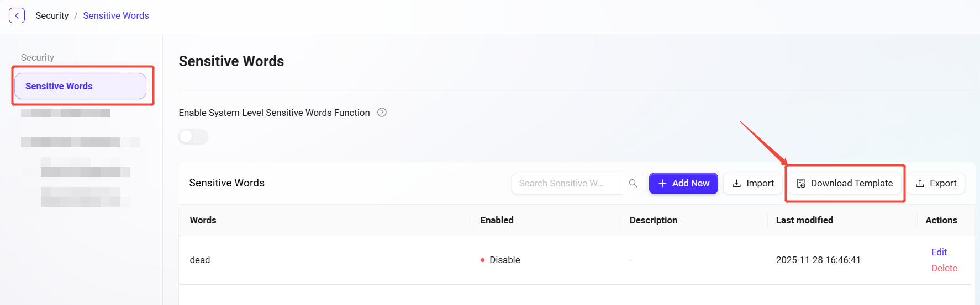Click the help question-mark icon
The width and height of the screenshot is (980, 305).
pyautogui.click(x=382, y=113)
